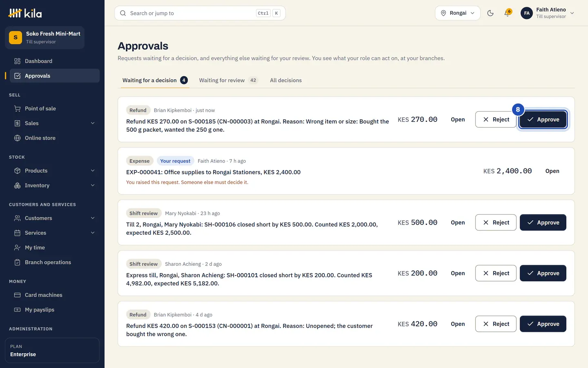Viewport: 588px width, 368px height.
Task: Approve the KES 270.00 refund
Action: (x=543, y=119)
